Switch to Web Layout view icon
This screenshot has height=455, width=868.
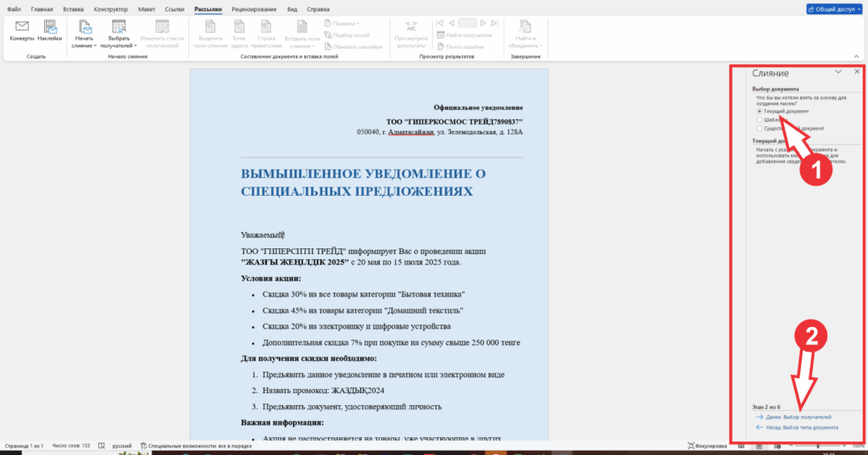coord(777,446)
